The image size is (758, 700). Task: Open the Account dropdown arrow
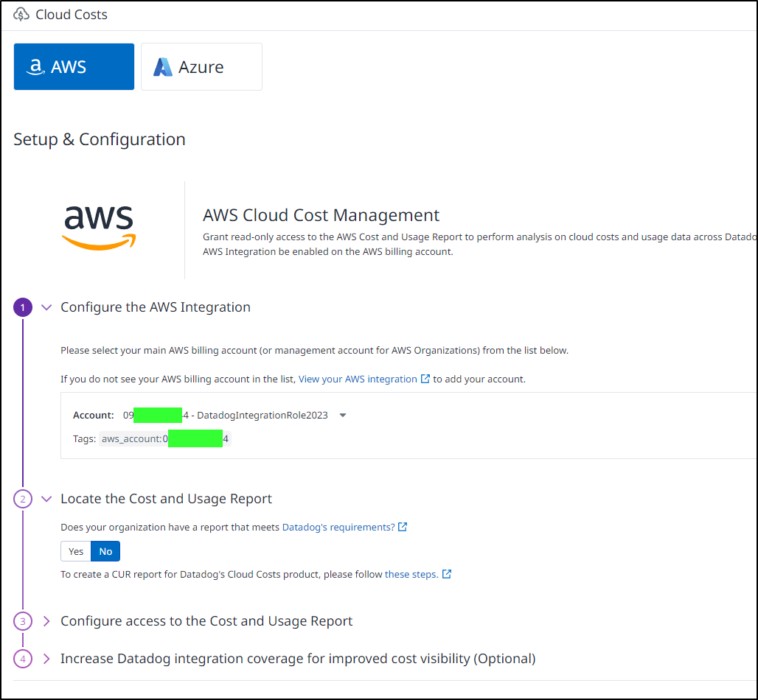[343, 416]
